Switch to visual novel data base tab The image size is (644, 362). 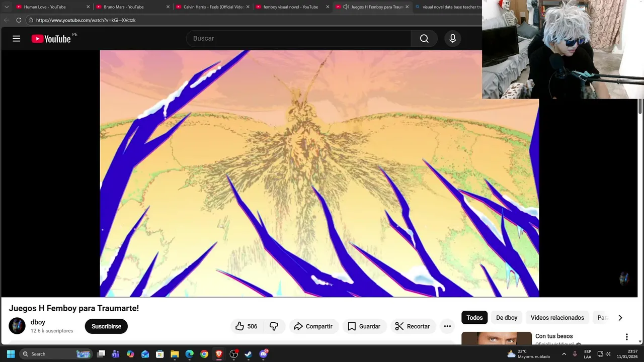[447, 7]
